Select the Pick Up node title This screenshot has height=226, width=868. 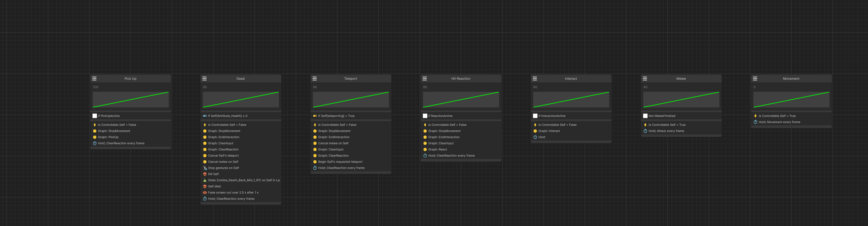tap(130, 79)
